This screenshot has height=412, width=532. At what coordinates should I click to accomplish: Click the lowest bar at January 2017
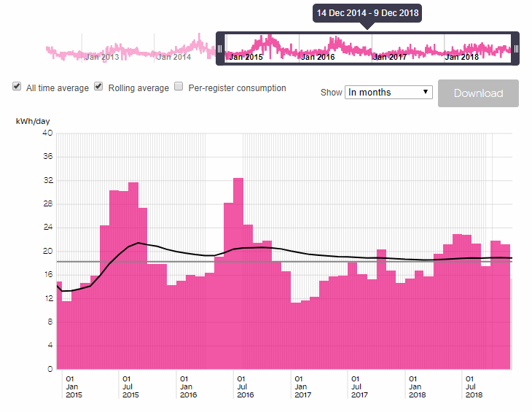(x=295, y=335)
